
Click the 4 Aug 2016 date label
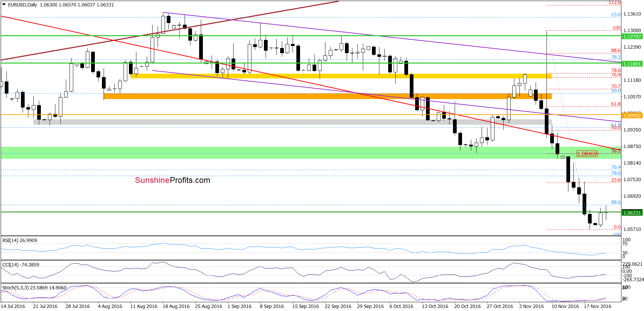coord(110,306)
